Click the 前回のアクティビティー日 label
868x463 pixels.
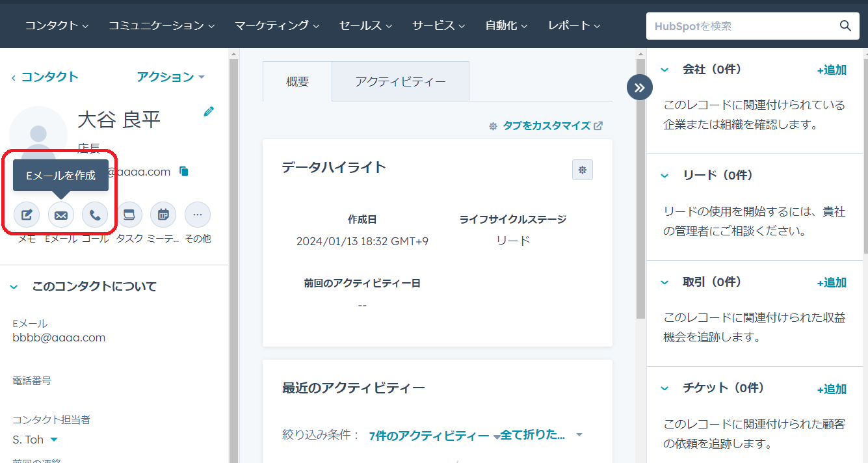coord(362,283)
